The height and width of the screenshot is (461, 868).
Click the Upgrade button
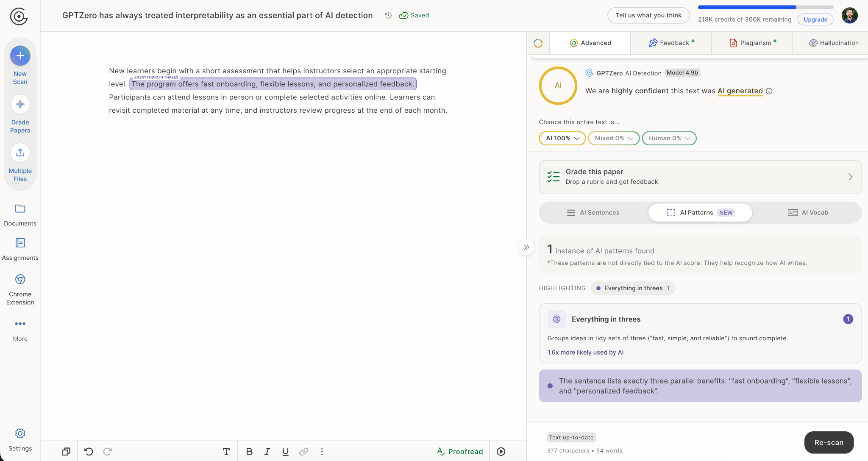point(815,19)
